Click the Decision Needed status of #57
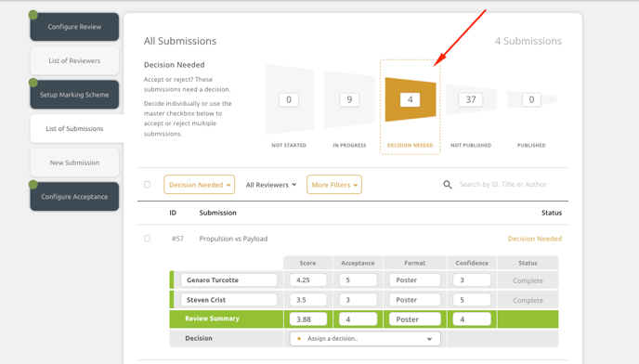This screenshot has width=639, height=364. [534, 239]
